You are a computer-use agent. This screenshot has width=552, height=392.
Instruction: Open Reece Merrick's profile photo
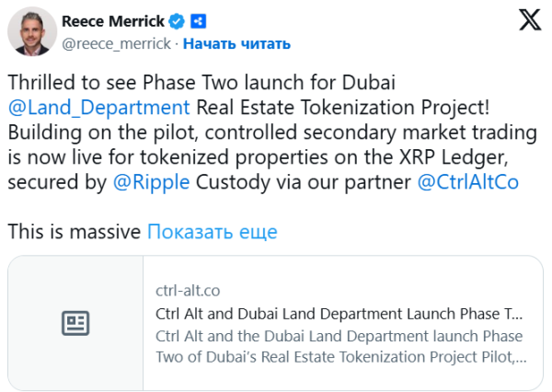(x=32, y=31)
